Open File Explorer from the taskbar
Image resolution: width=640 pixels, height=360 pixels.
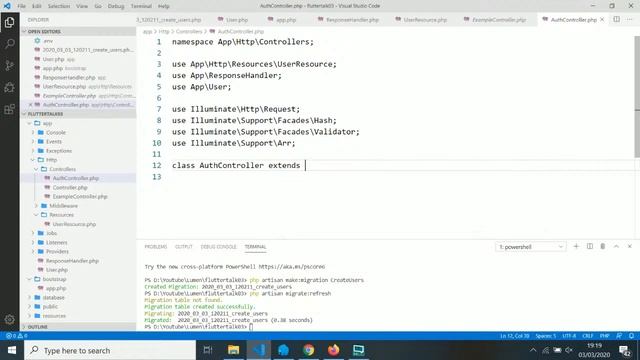point(233,350)
